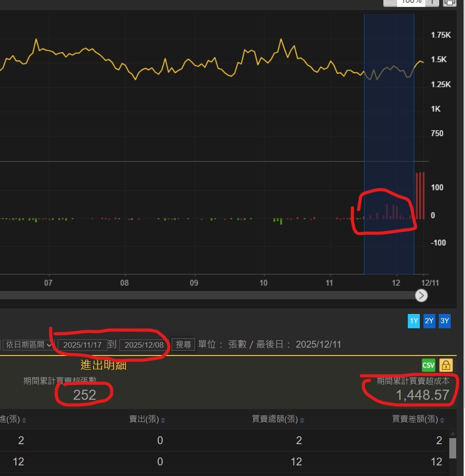Open end date field 2025/12/08

(x=144, y=345)
